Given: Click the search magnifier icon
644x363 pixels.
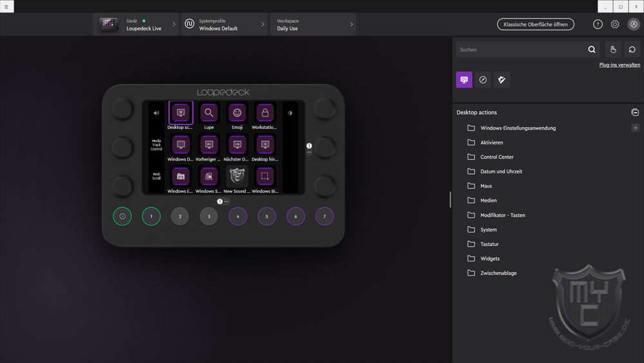Looking at the screenshot, I should [x=591, y=50].
